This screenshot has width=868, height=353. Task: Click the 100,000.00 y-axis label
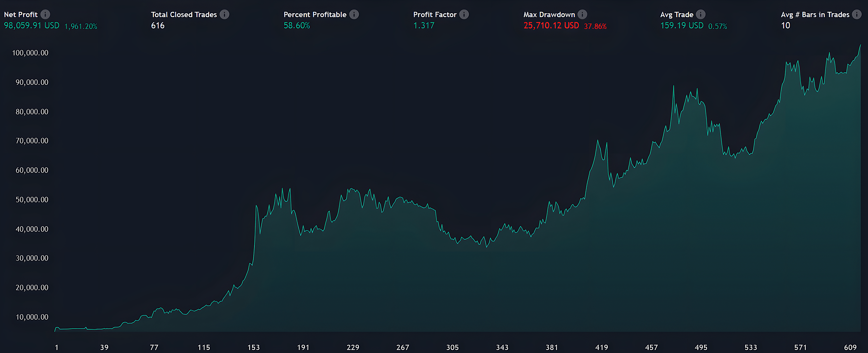click(30, 53)
